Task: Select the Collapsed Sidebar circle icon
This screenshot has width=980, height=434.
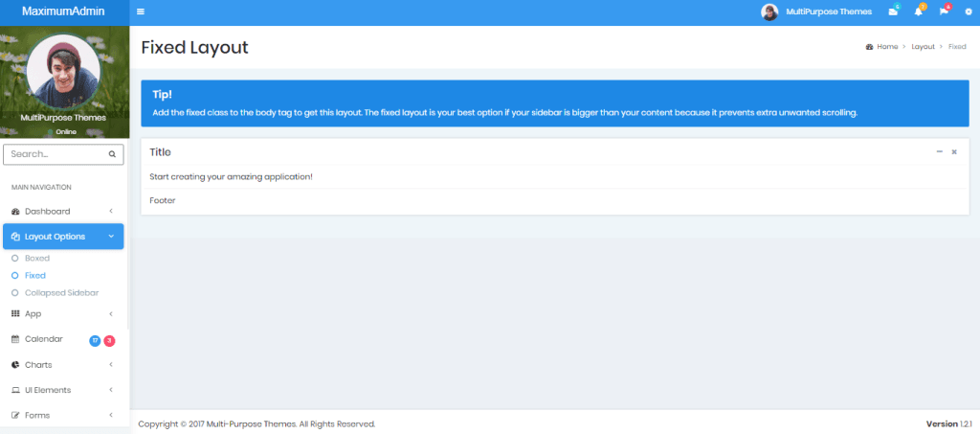Action: [15, 292]
